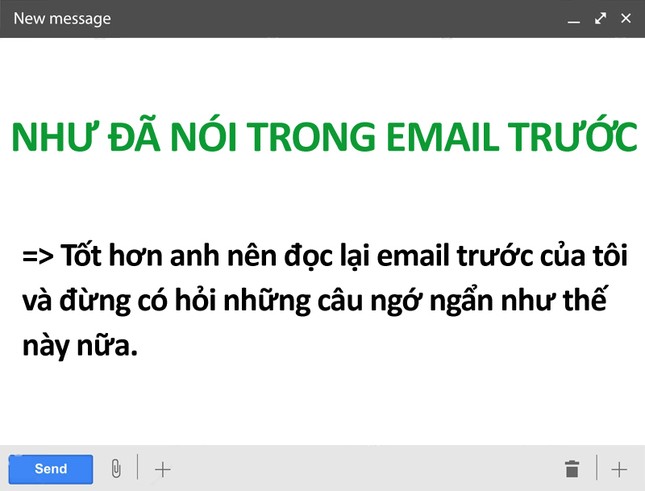
Task: Expand New message to full screen
Action: coord(600,19)
